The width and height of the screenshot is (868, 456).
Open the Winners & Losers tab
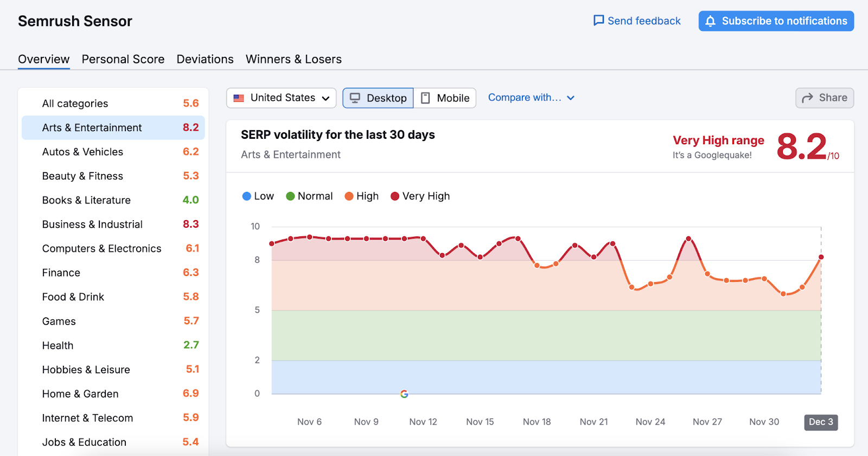click(293, 59)
